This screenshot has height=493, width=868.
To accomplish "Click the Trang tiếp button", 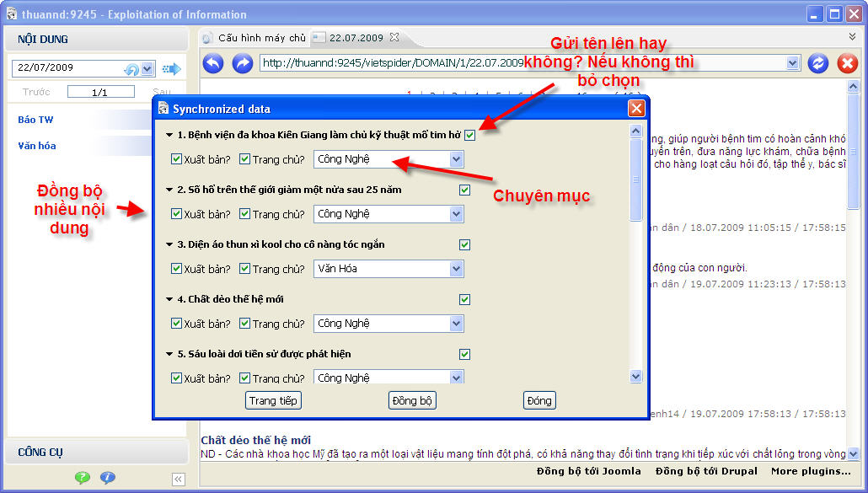I will click(x=273, y=400).
